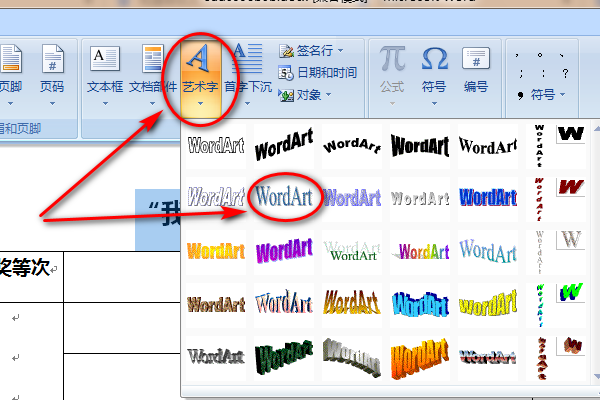Choose the black arched WordArt style
The width and height of the screenshot is (600, 400).
click(352, 146)
